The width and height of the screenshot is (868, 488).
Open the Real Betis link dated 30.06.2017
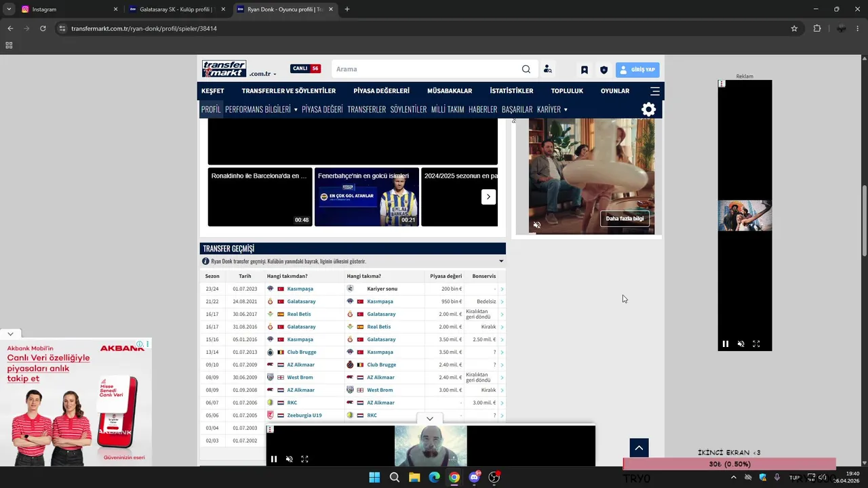[x=299, y=314]
